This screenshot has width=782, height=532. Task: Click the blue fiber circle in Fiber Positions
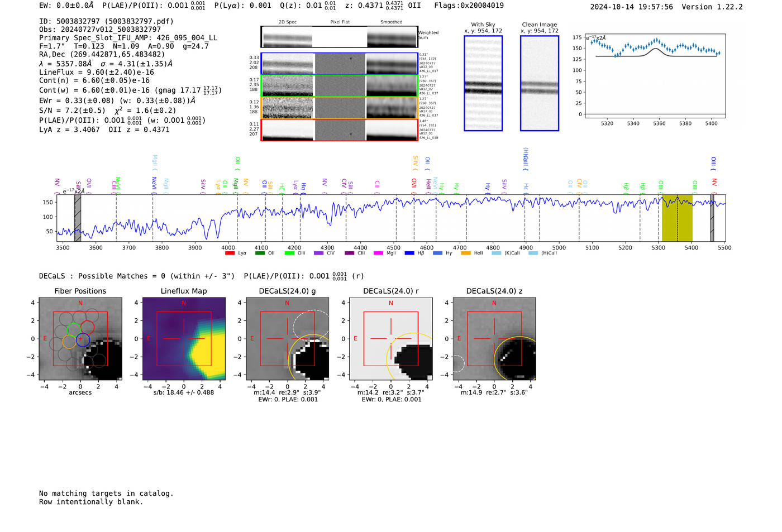(83, 339)
